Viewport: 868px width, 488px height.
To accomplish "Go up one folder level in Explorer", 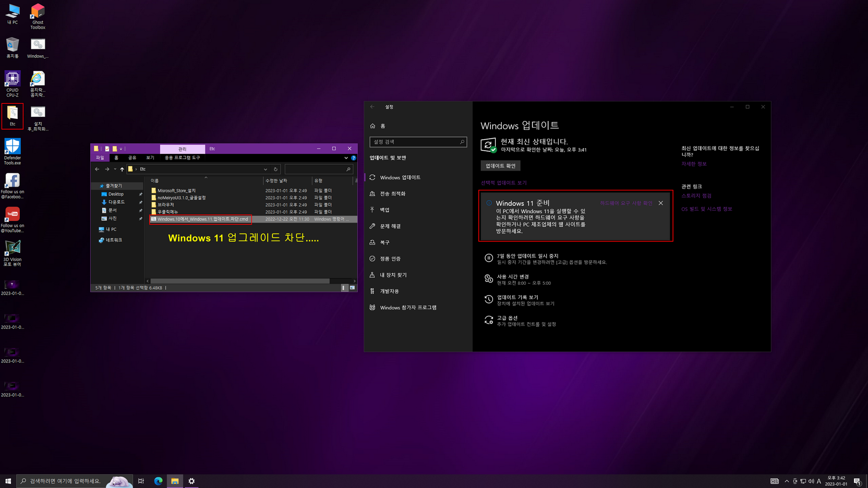I will click(x=122, y=169).
